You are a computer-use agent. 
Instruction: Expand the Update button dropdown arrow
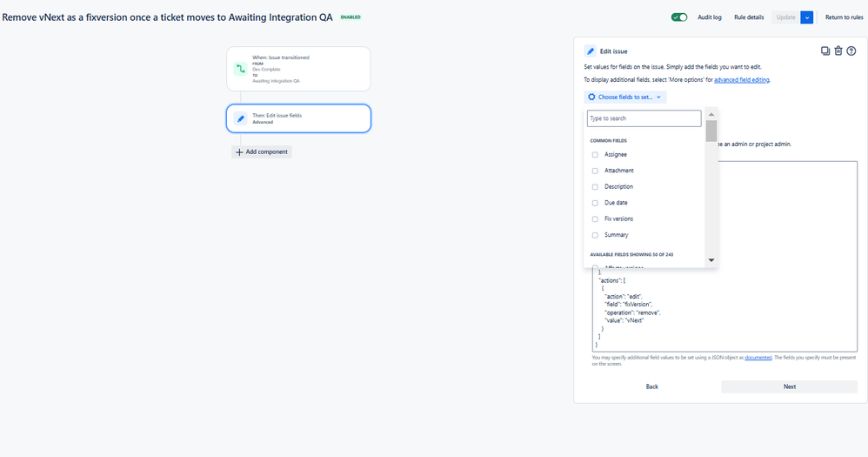(807, 17)
